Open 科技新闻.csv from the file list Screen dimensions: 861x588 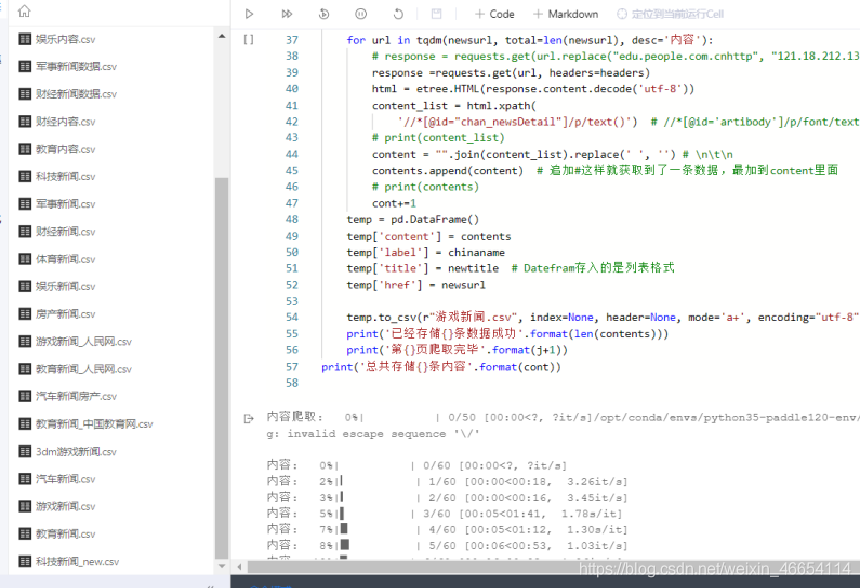pos(65,176)
